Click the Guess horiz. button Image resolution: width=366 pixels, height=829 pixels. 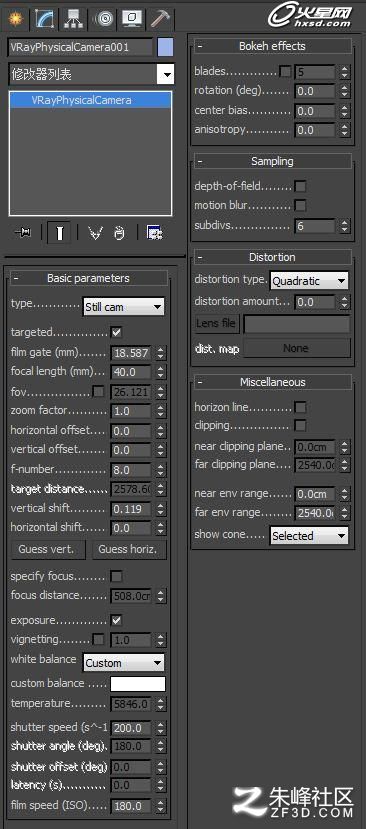(x=129, y=549)
